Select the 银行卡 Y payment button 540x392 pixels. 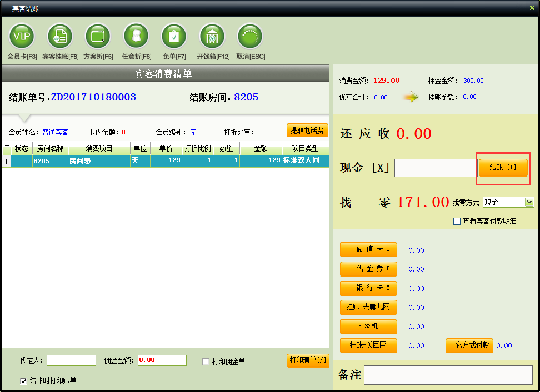pos(368,288)
